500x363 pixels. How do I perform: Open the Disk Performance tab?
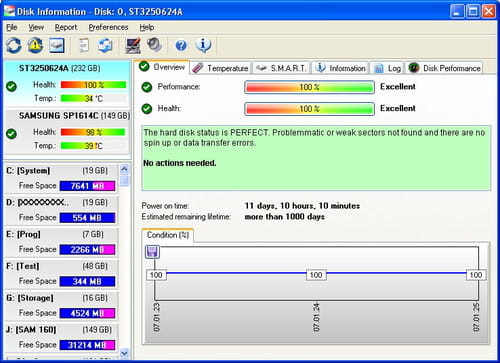pos(444,68)
